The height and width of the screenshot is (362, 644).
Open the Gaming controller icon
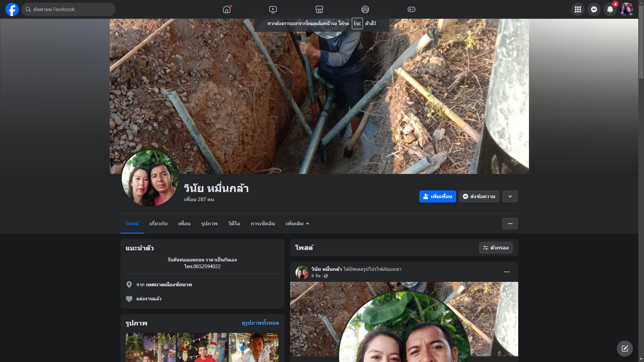coord(412,9)
